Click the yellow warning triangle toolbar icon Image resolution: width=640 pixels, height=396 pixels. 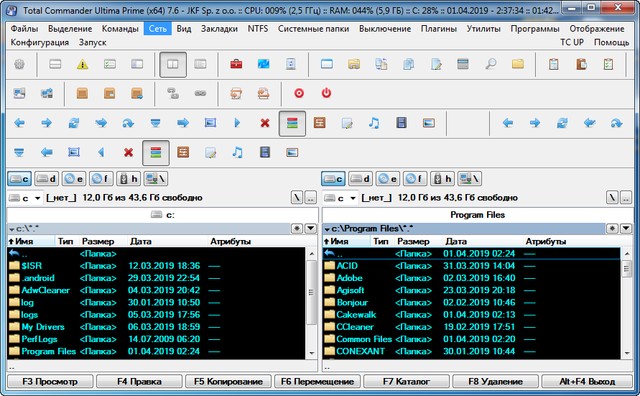tap(82, 64)
